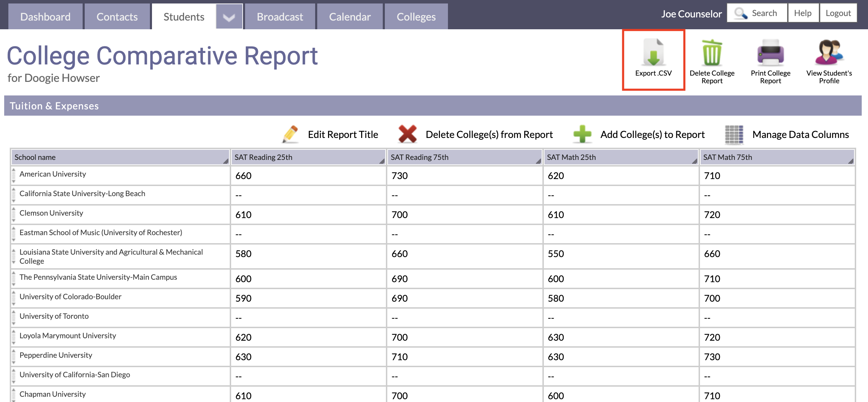The image size is (868, 402).
Task: Click American University SAT Reading 25th value 660
Action: coord(243,176)
